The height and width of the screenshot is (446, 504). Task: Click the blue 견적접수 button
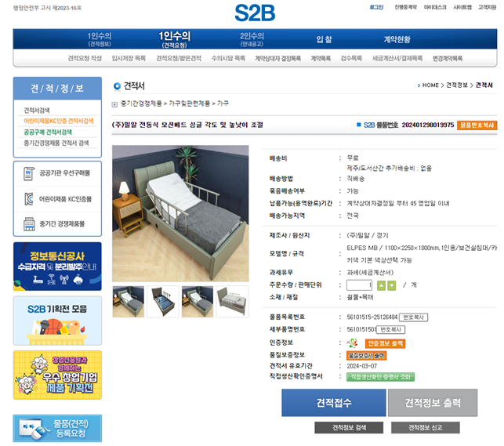334,403
